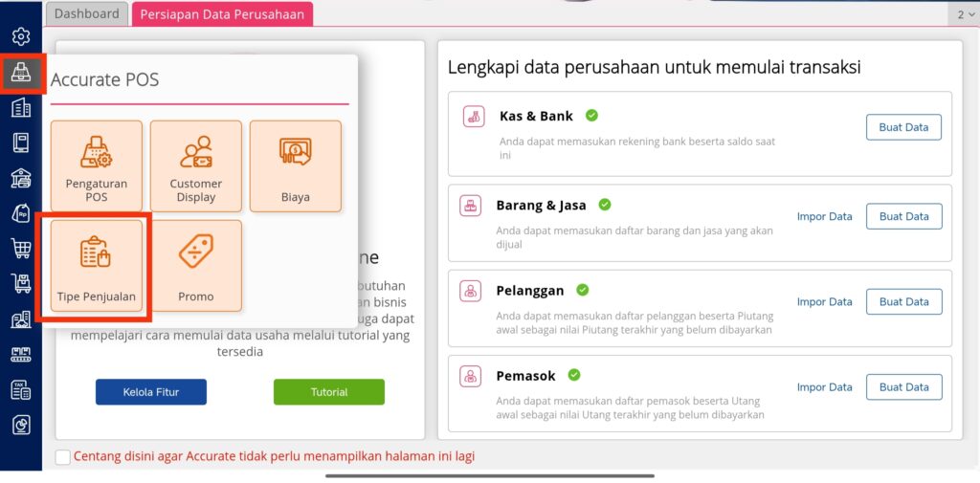Click Buat Data for Kas & Bank

(903, 127)
